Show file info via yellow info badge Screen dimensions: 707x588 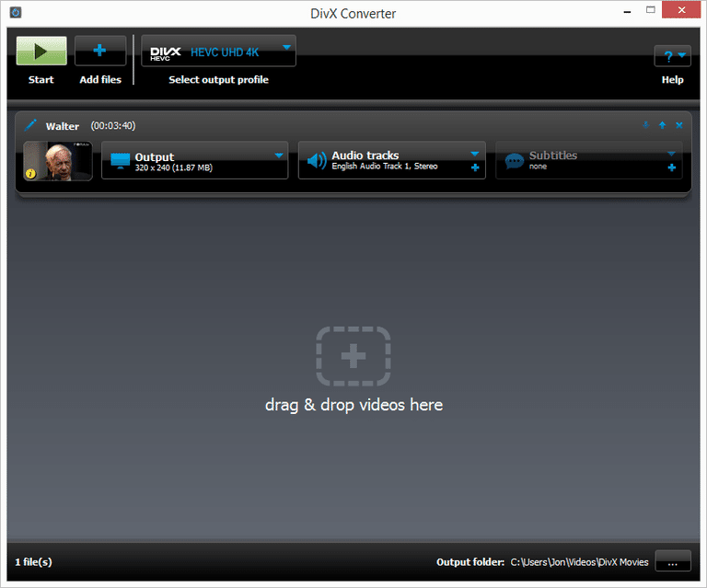[30, 174]
